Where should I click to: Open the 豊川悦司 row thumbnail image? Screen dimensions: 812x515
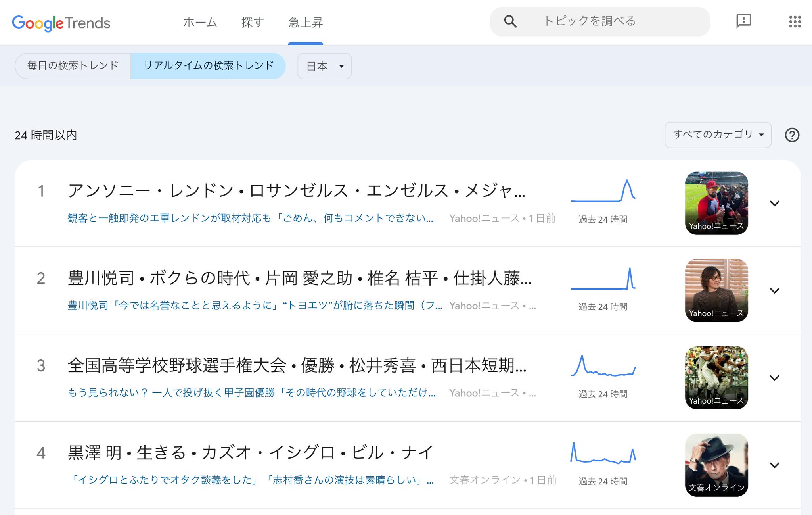716,290
